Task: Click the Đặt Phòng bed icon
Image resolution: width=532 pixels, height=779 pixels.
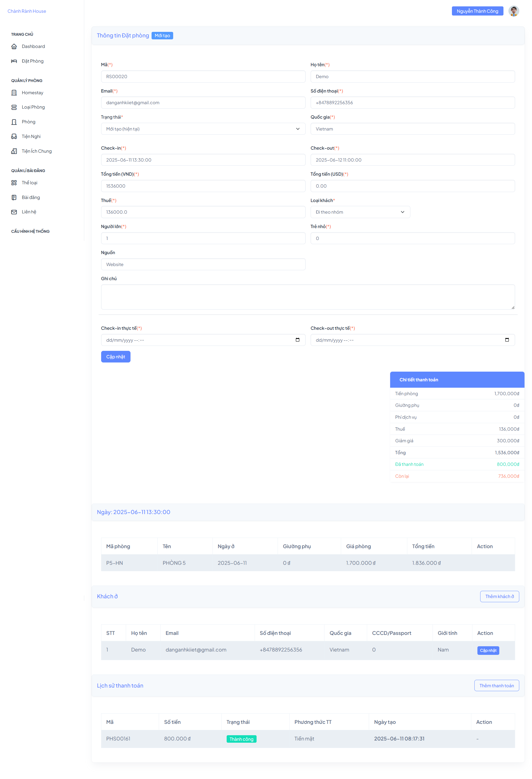Action: click(x=14, y=61)
